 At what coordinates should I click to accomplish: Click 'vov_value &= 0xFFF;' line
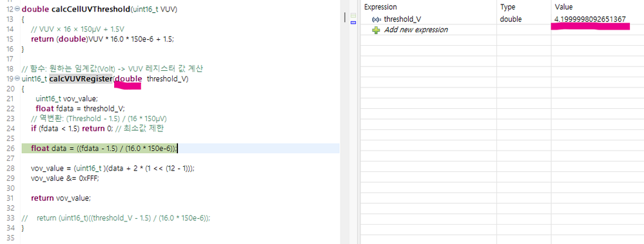tap(65, 178)
